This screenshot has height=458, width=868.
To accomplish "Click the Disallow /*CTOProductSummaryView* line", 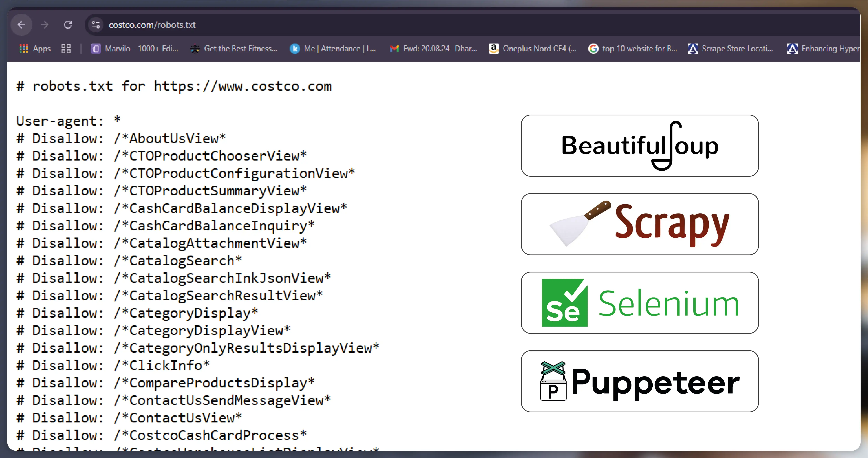I will click(x=161, y=191).
